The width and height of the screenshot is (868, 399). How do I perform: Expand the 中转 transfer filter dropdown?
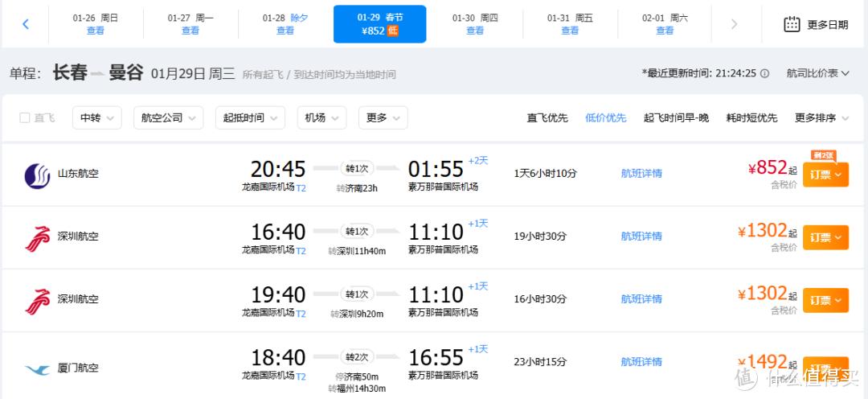click(96, 118)
